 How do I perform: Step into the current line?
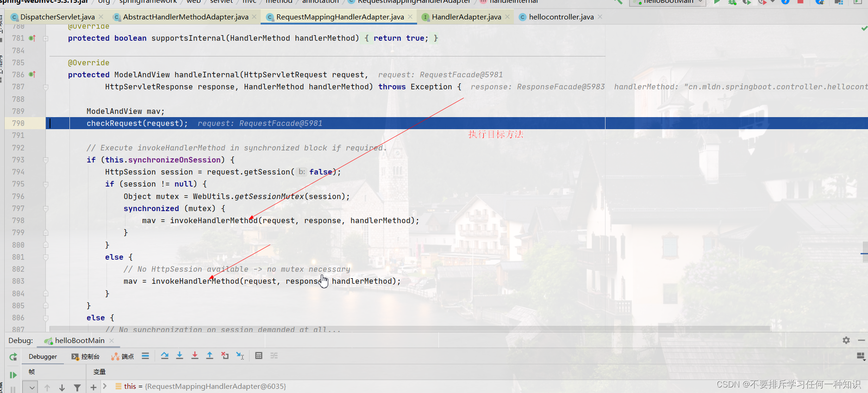pyautogui.click(x=180, y=356)
